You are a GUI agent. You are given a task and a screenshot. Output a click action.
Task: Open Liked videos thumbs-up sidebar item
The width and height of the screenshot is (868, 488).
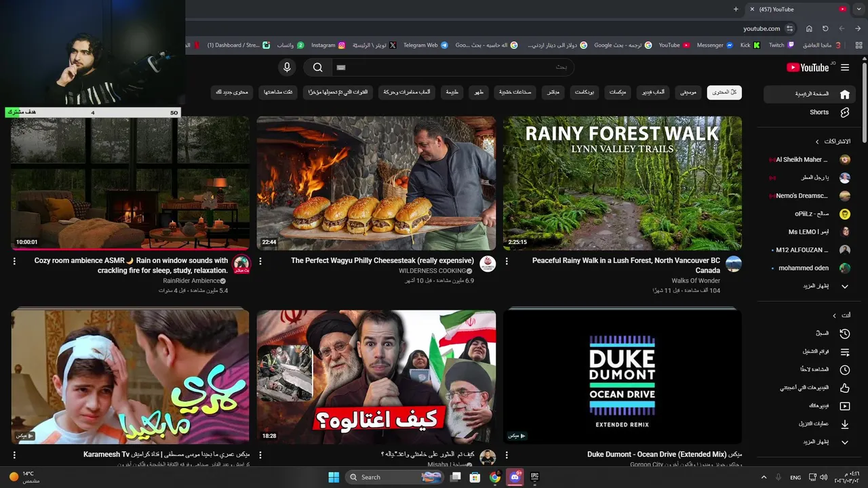pyautogui.click(x=810, y=388)
